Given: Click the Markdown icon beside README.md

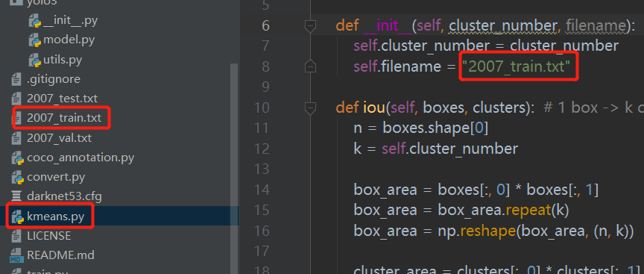Looking at the screenshot, I should click(16, 255).
